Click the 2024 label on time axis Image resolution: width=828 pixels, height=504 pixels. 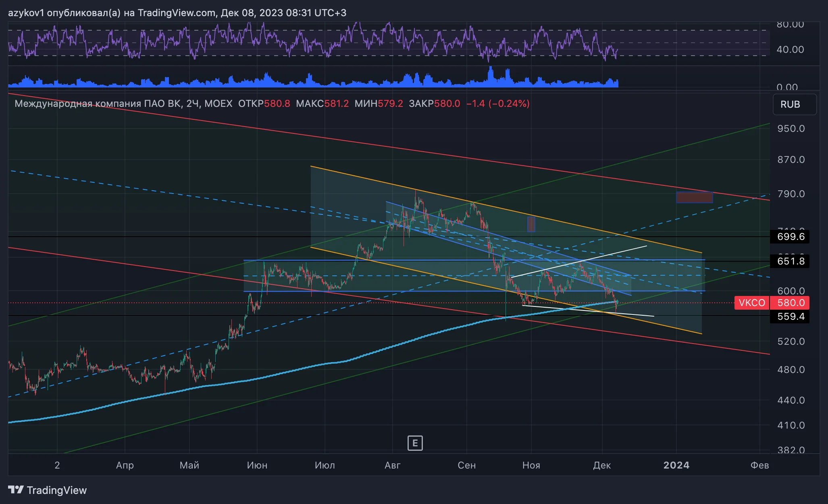676,465
